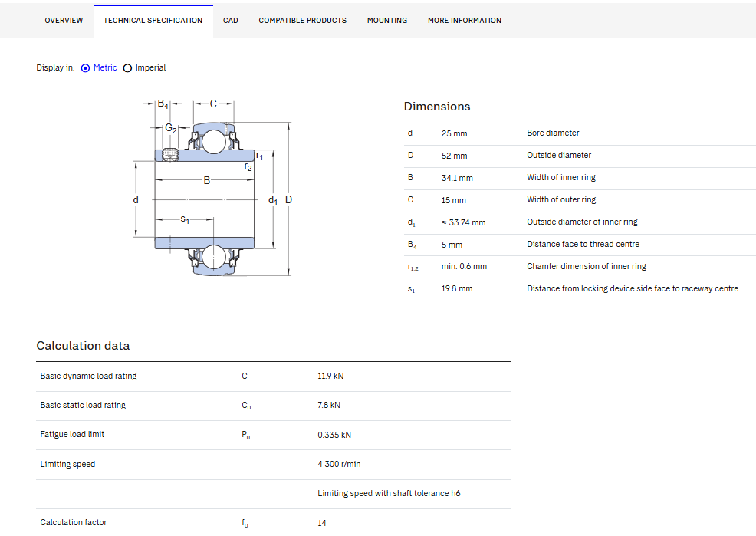This screenshot has width=756, height=536.
Task: Click the 'Fatigue load limit' label
Action: pyautogui.click(x=72, y=434)
